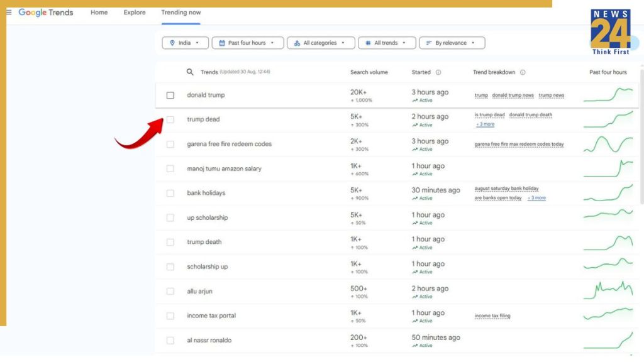Click the Google Trends logo
The image size is (644, 362).
(46, 13)
